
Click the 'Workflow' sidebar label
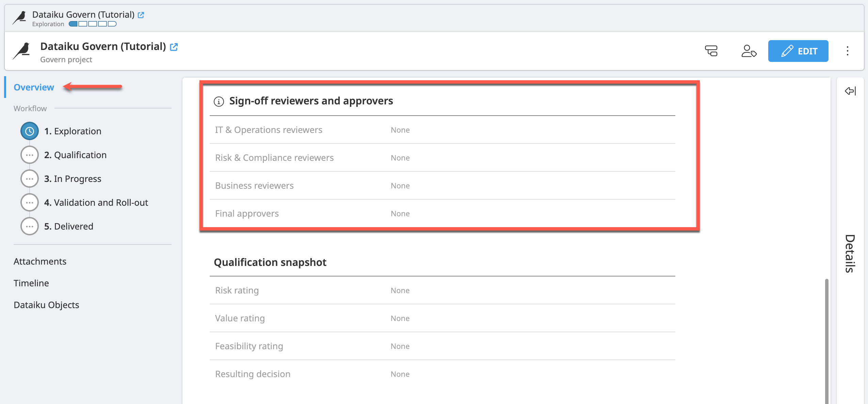point(30,108)
